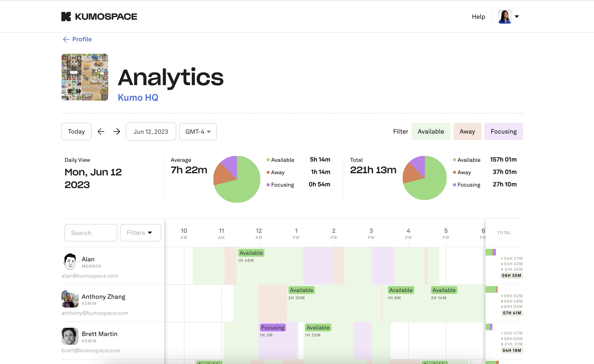The image size is (594, 364).
Task: Click the Anthony Zhang name
Action: point(104,297)
